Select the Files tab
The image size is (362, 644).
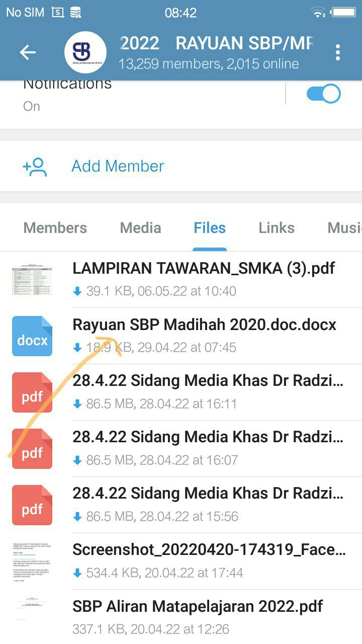[210, 228]
